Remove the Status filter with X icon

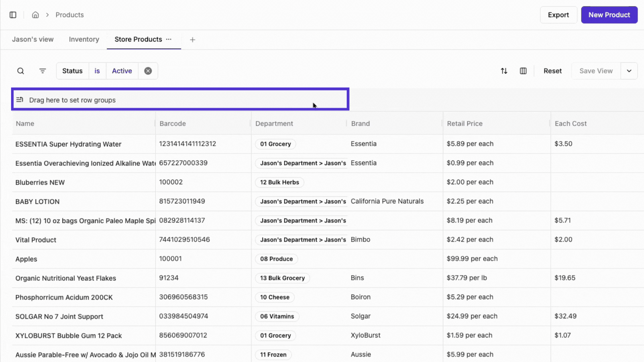coord(148,71)
